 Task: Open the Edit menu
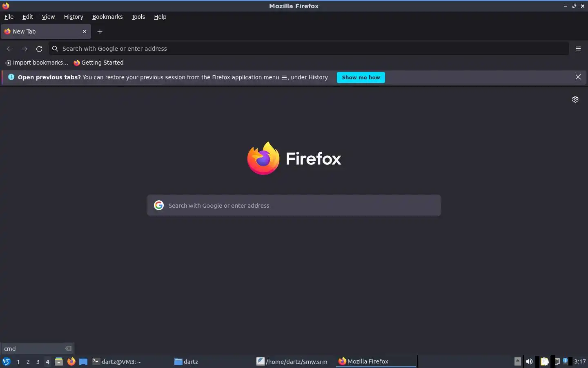28,17
